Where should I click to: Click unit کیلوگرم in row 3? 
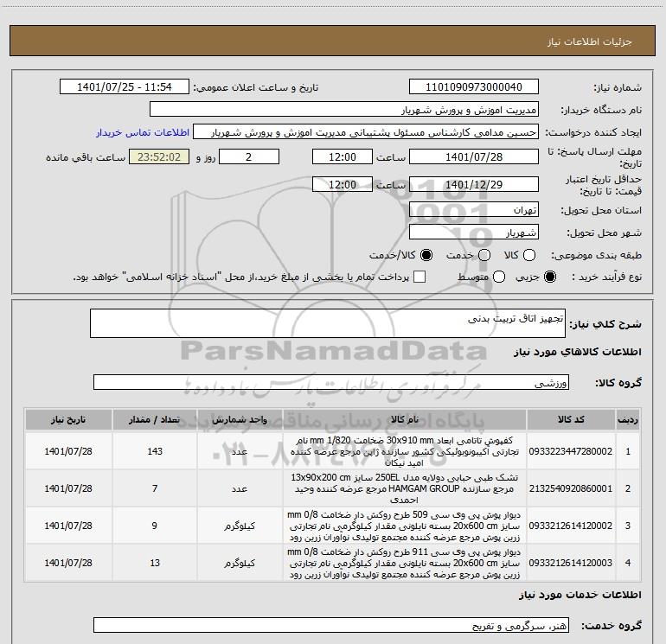[240, 526]
